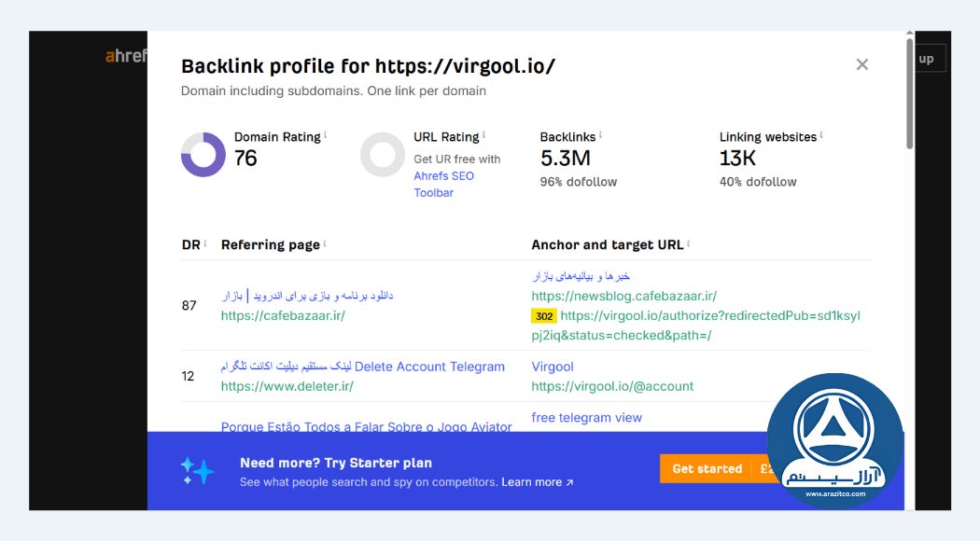Viewport: 980px width, 541px height.
Task: Open the Ahrefs SEO Toolbar link
Action: (443, 175)
